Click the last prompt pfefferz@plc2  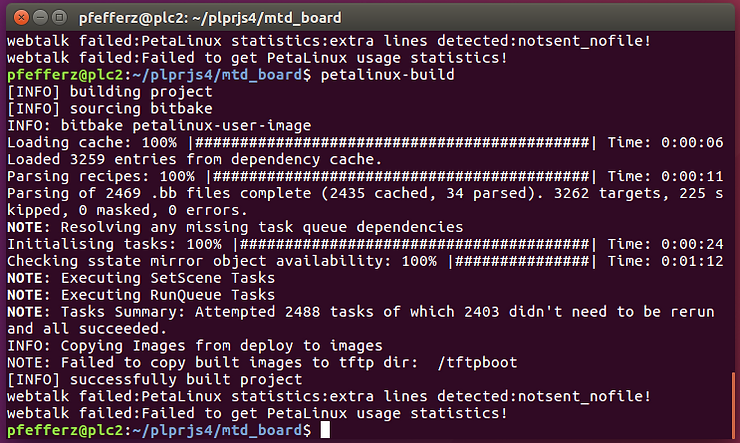click(65, 430)
